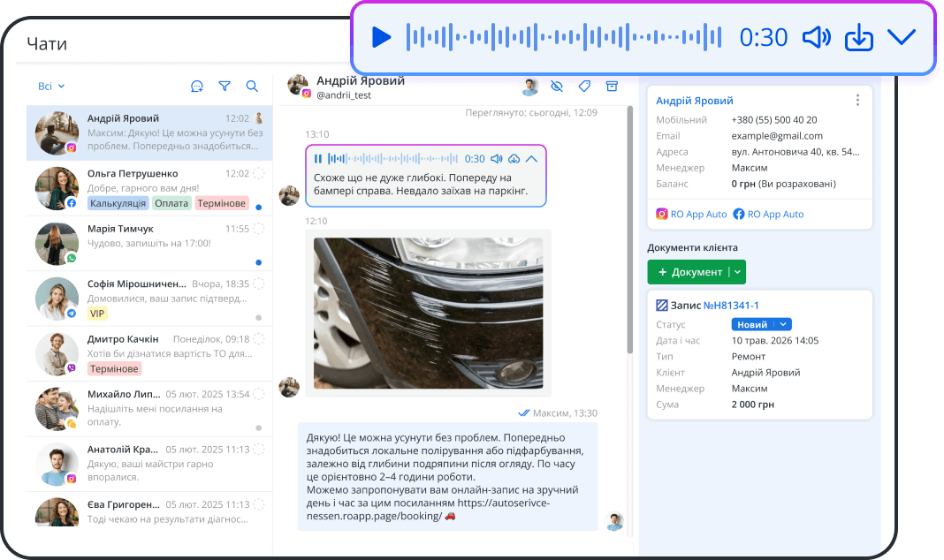Open the Михайло Лип... chat
This screenshot has height=560, width=944.
coord(149,409)
